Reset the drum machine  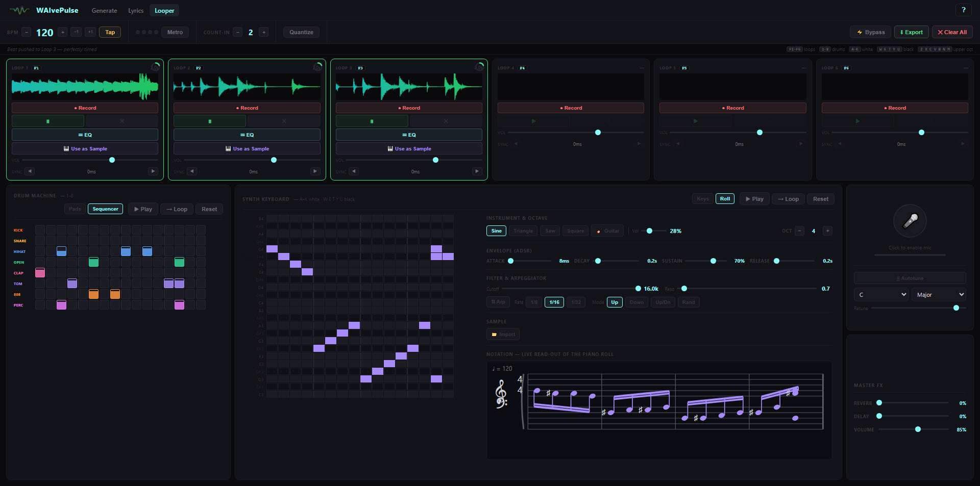click(209, 209)
